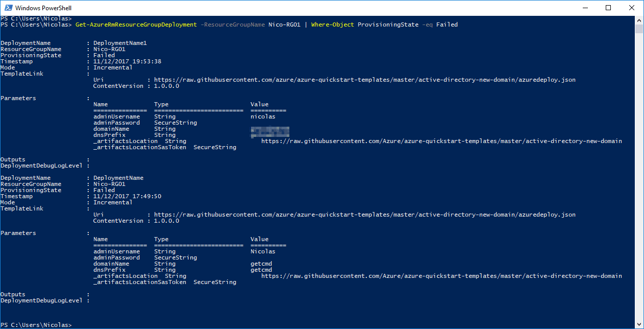Click the capitalized "Nicolas" adminUsername value

[263, 251]
